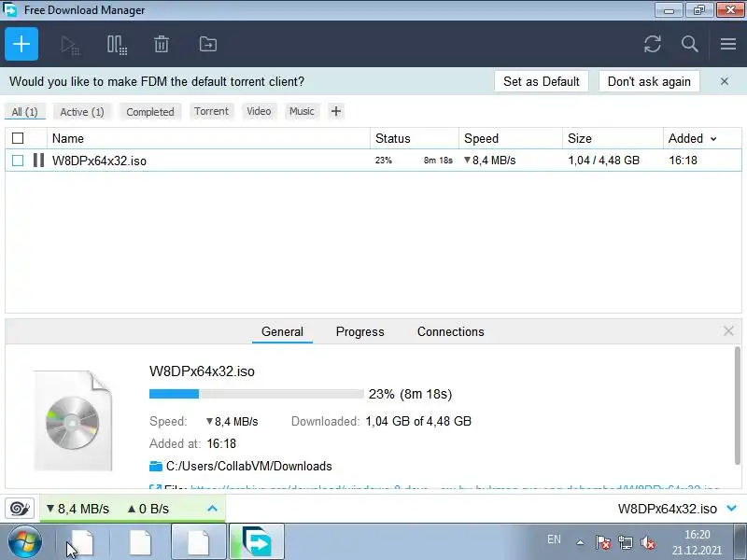
Task: Filter by the Torrent tag
Action: point(212,111)
